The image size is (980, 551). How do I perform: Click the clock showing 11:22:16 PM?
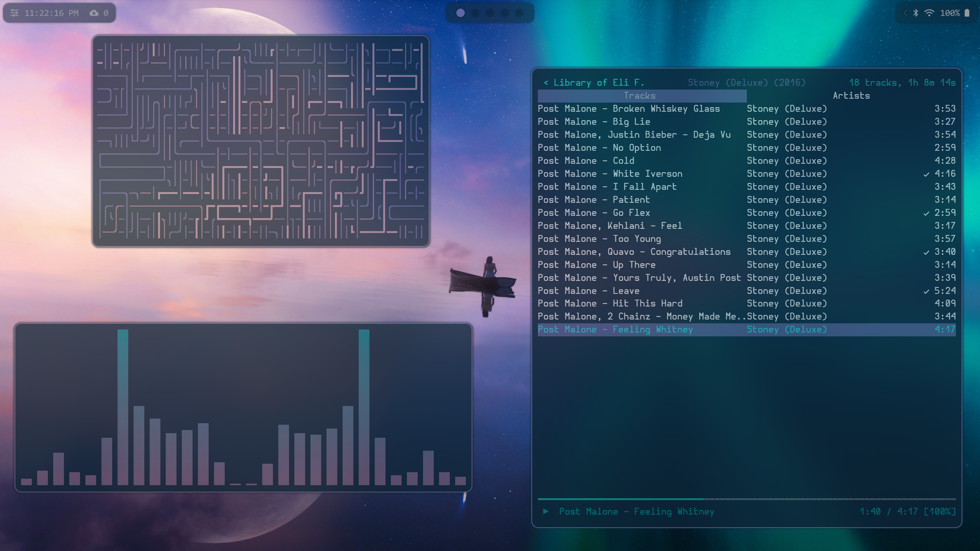(x=51, y=13)
